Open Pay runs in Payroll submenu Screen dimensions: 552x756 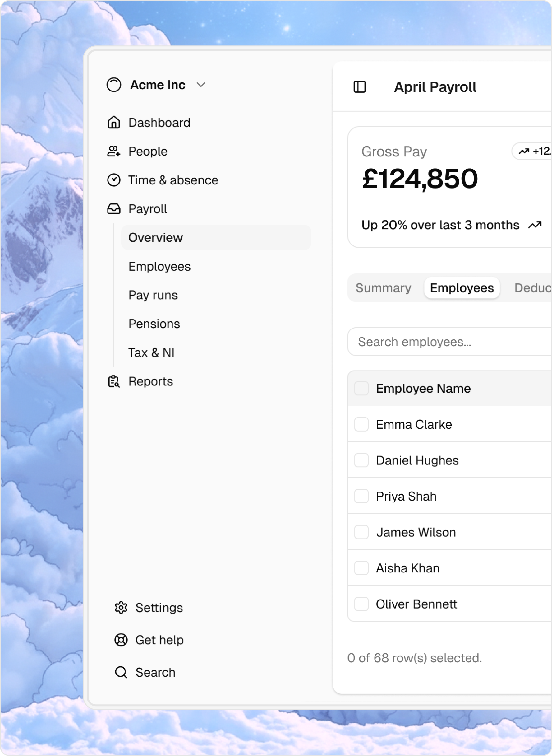coord(153,295)
